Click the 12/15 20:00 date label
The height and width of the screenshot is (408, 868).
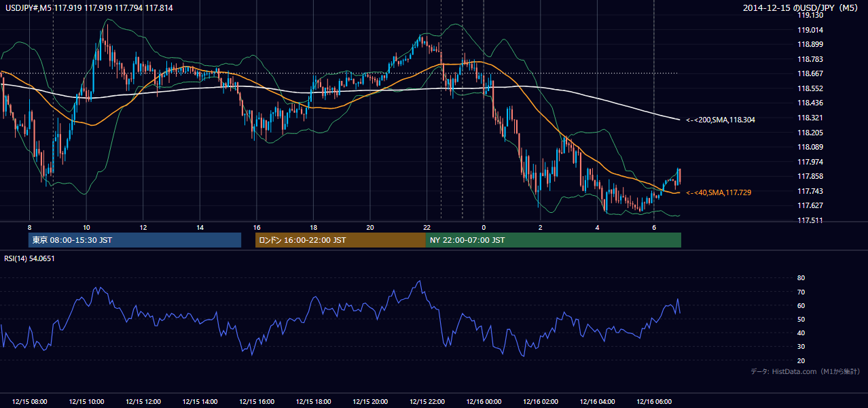(370, 402)
